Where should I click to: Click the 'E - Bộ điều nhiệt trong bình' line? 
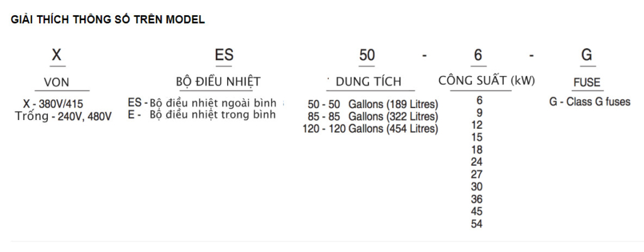tap(201, 114)
